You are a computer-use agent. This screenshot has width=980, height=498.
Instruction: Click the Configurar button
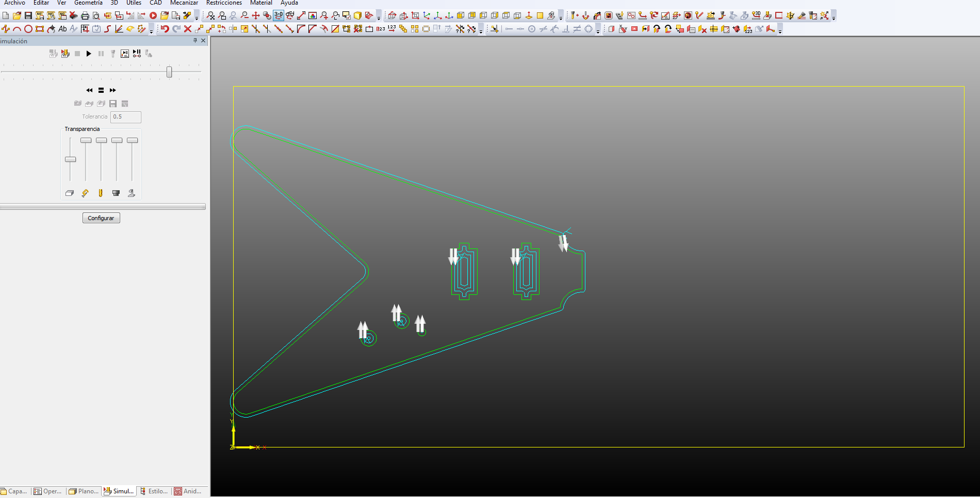tap(101, 218)
